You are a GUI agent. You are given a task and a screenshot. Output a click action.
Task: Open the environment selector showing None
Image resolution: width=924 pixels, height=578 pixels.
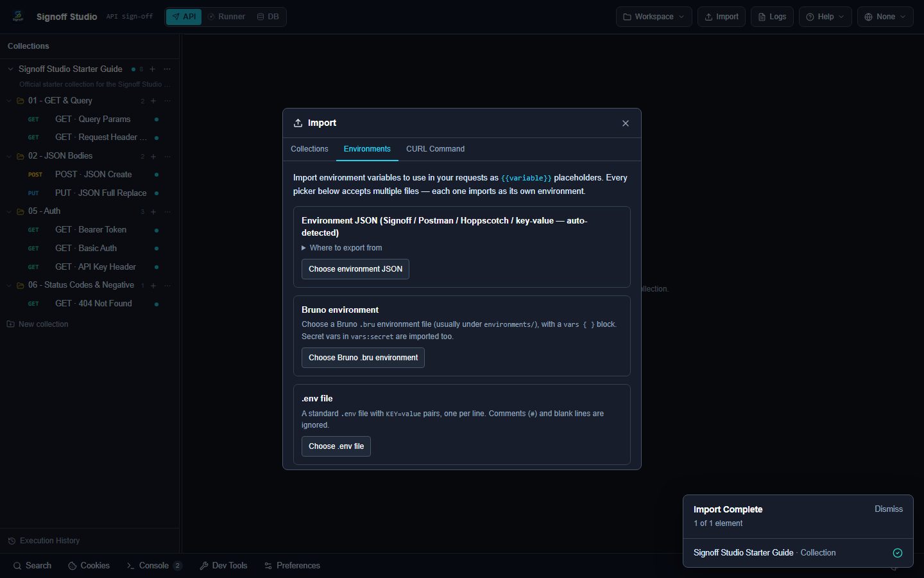[885, 17]
